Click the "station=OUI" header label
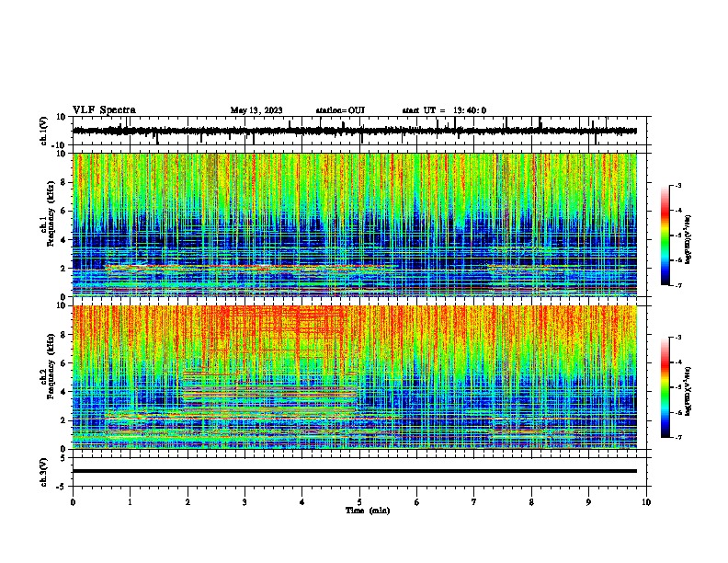 click(340, 110)
